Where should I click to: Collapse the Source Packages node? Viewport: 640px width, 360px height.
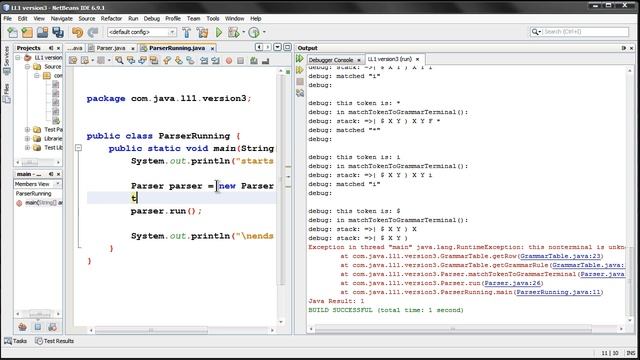(x=27, y=67)
